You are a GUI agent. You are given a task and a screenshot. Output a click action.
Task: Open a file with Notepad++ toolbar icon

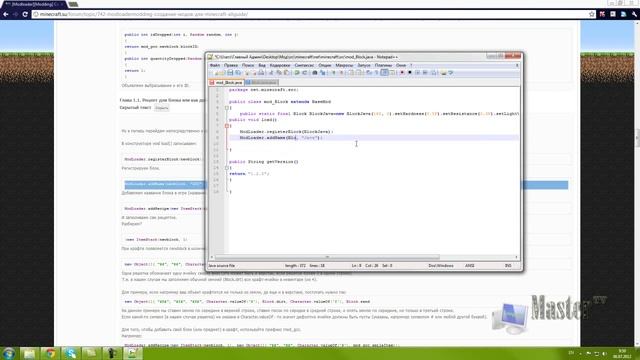click(x=221, y=73)
